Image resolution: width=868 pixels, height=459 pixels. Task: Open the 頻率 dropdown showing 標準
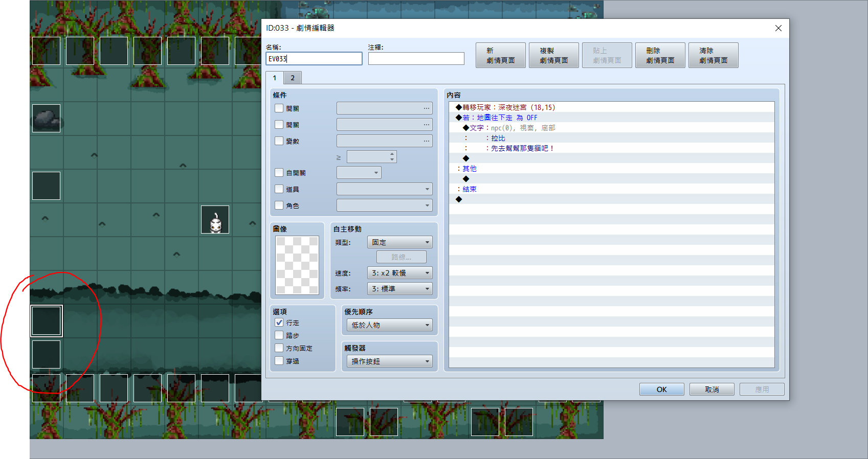[x=400, y=289]
